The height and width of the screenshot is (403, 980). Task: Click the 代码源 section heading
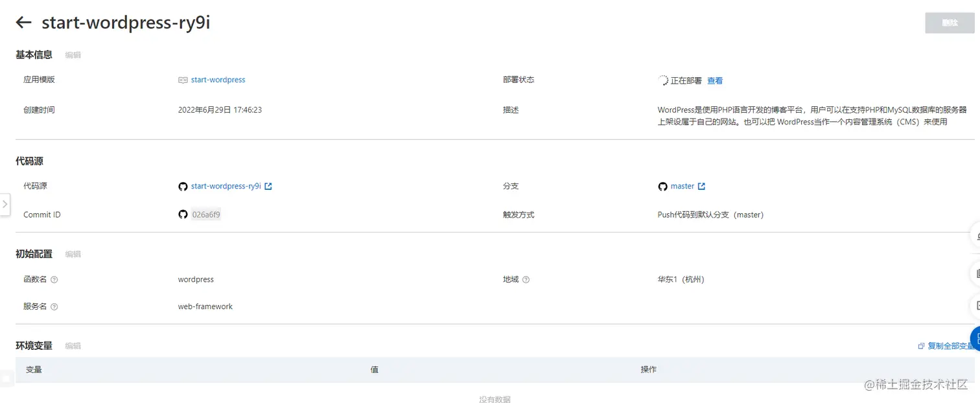pos(29,161)
